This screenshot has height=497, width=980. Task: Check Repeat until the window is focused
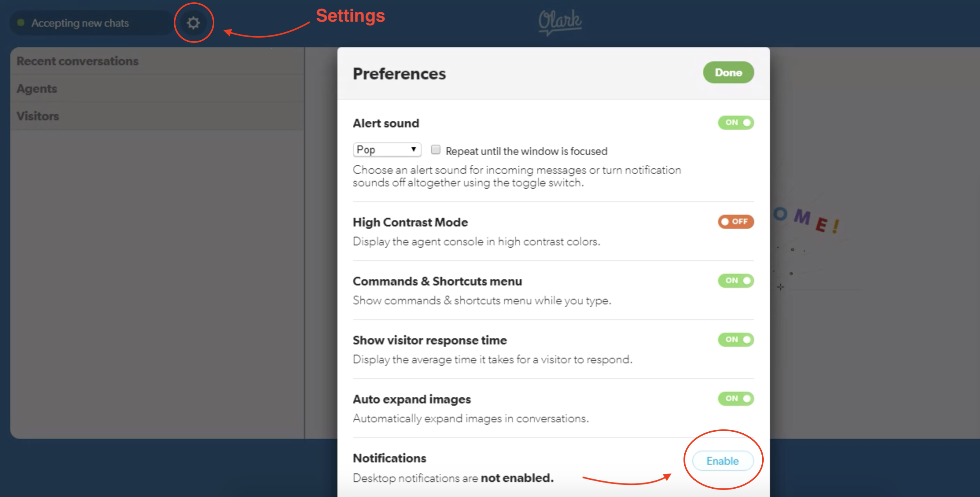coord(435,150)
